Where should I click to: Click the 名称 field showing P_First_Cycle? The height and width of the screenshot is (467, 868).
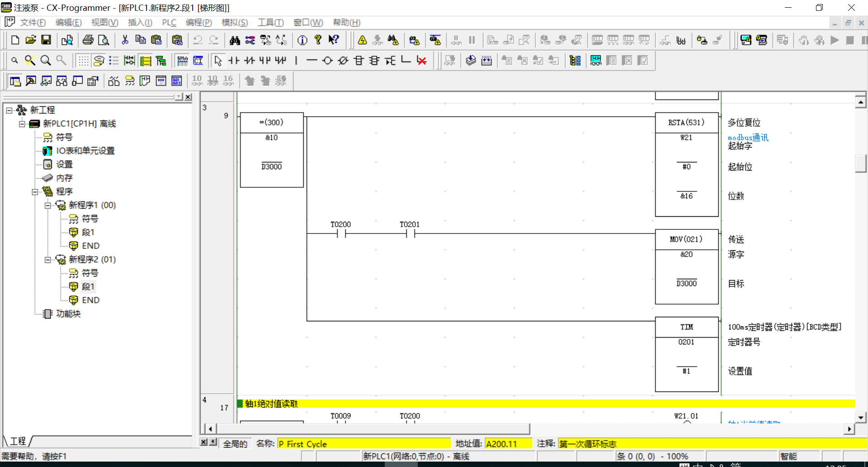click(x=364, y=444)
